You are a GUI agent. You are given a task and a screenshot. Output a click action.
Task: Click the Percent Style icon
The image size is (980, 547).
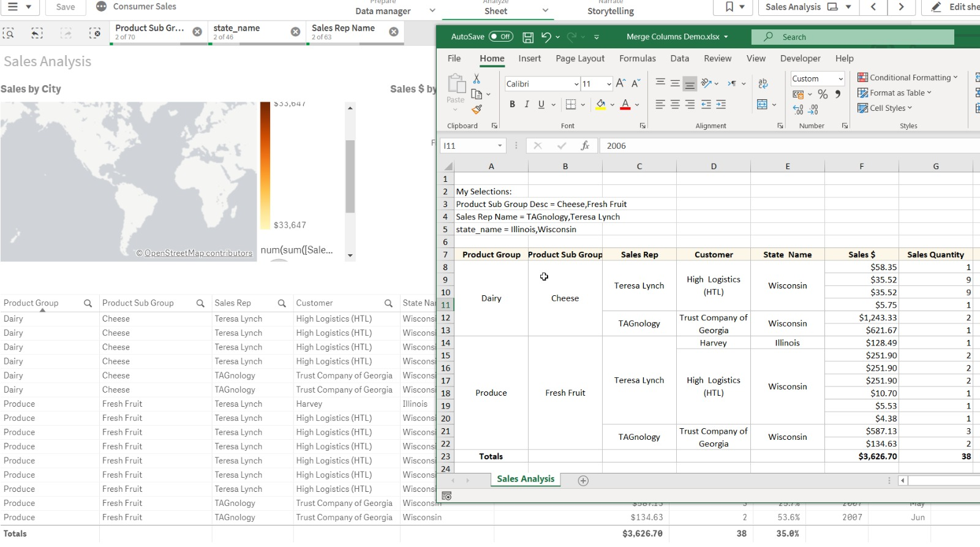pyautogui.click(x=823, y=94)
